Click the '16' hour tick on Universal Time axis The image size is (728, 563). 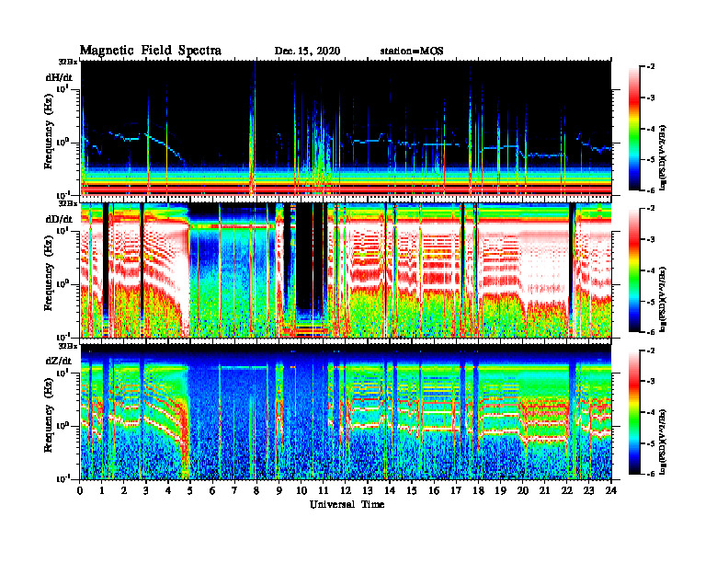pyautogui.click(x=434, y=491)
